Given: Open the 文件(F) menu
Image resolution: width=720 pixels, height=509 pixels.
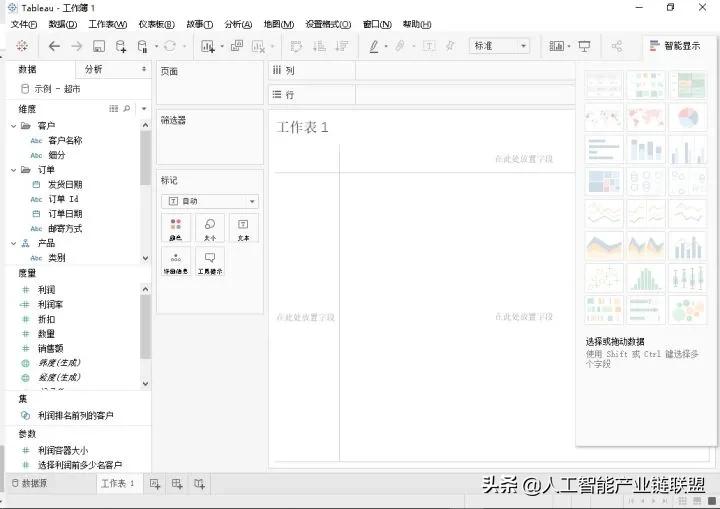Looking at the screenshot, I should tap(23, 24).
